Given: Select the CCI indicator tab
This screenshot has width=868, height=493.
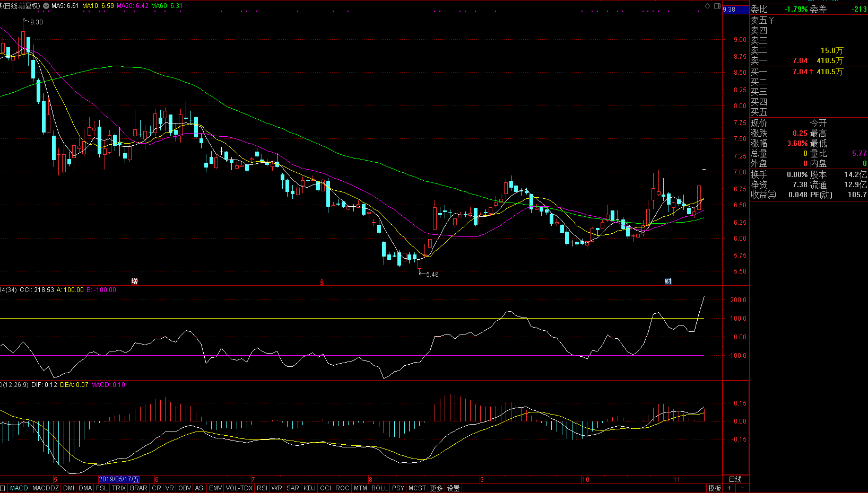Looking at the screenshot, I should (x=325, y=488).
